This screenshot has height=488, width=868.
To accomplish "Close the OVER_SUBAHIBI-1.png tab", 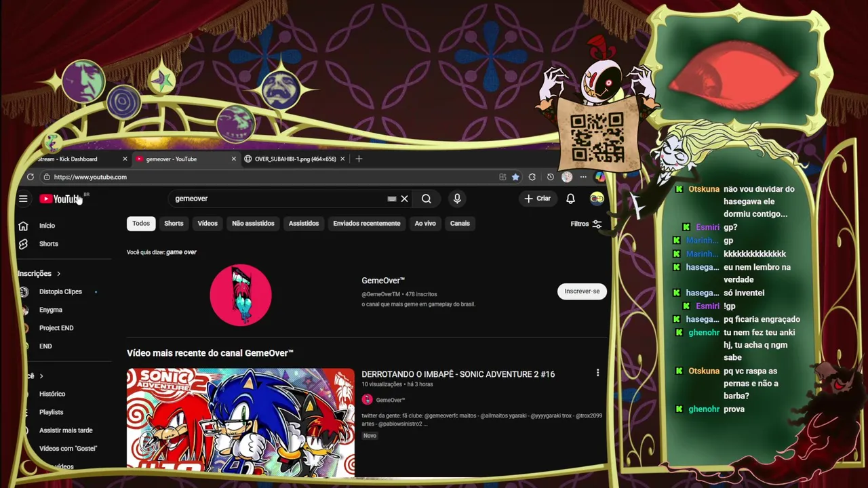I will click(342, 159).
